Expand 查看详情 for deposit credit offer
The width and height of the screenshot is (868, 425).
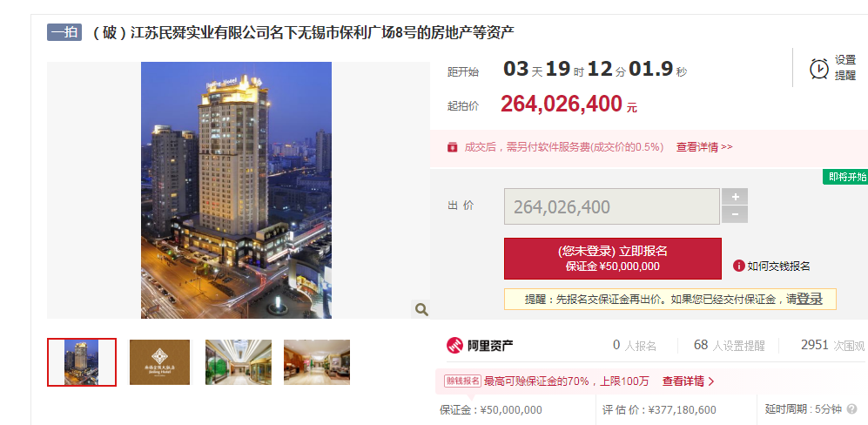click(688, 381)
